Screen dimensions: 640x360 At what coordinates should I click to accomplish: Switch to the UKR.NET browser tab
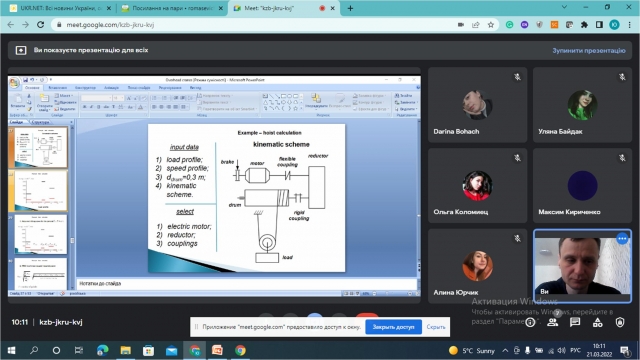(60, 8)
